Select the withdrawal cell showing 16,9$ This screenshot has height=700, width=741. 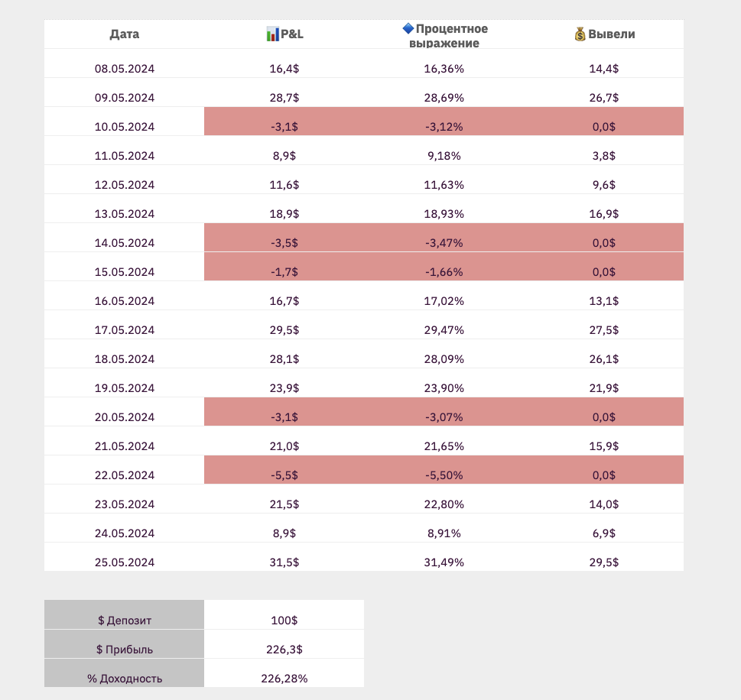605,214
